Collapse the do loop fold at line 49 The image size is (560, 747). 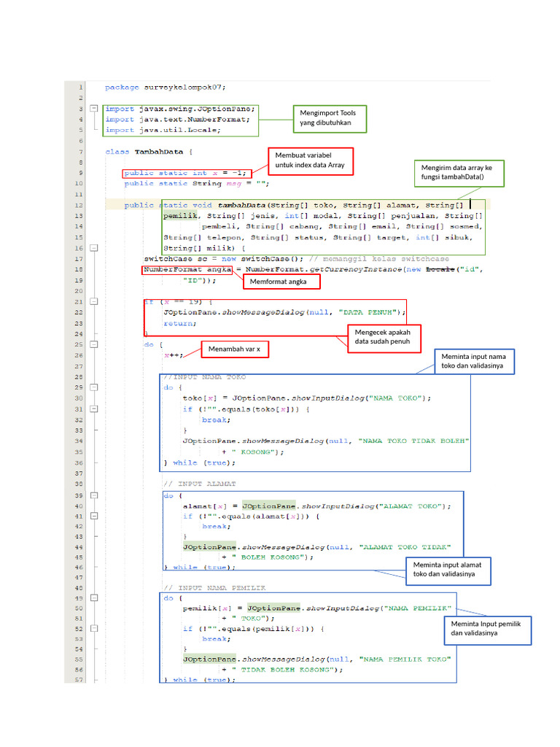(x=94, y=598)
